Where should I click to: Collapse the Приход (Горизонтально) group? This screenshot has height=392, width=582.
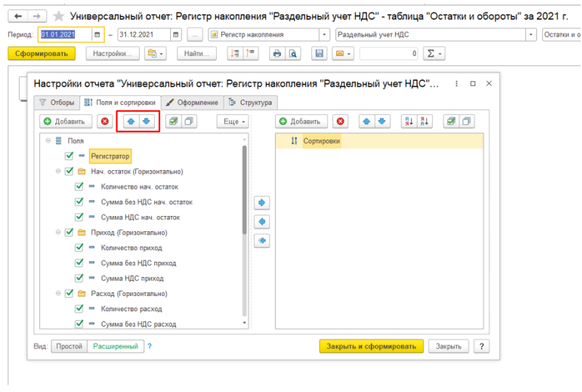pyautogui.click(x=58, y=233)
